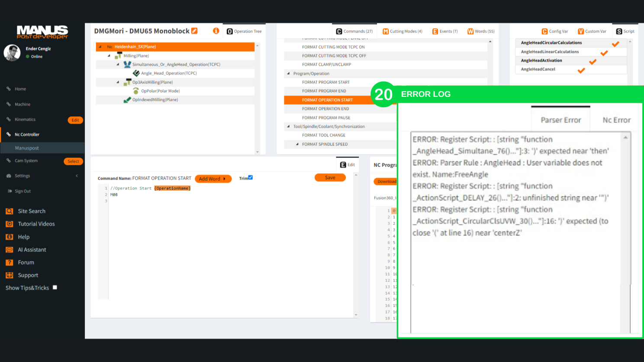Toggle the Trim checkbox
Viewport: 644px width, 362px height.
(250, 177)
